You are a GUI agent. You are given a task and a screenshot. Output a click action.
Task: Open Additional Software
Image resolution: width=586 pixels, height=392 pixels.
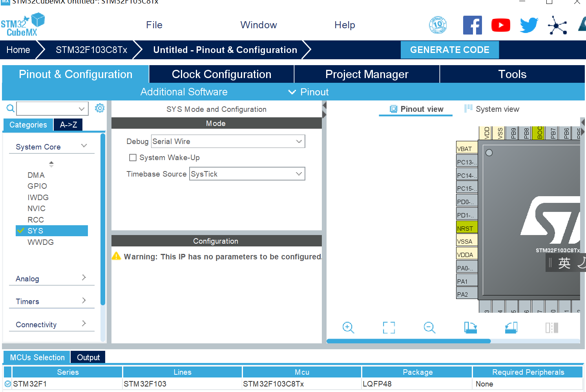point(184,92)
